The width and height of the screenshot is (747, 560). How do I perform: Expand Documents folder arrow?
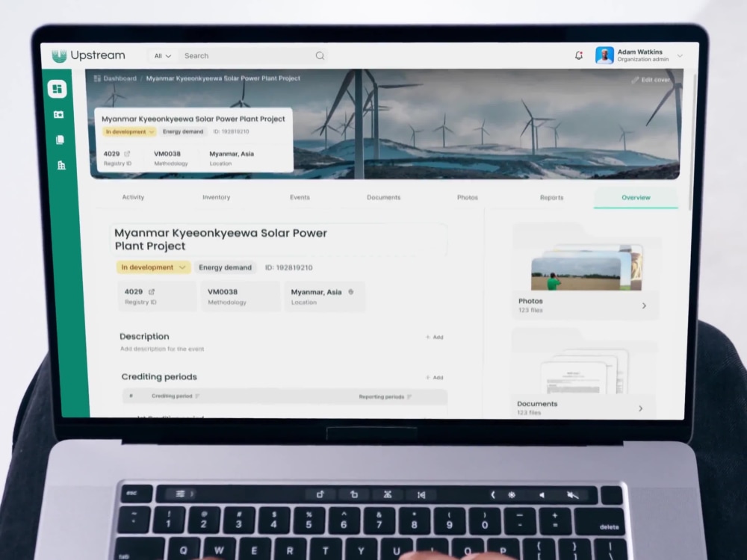coord(641,408)
